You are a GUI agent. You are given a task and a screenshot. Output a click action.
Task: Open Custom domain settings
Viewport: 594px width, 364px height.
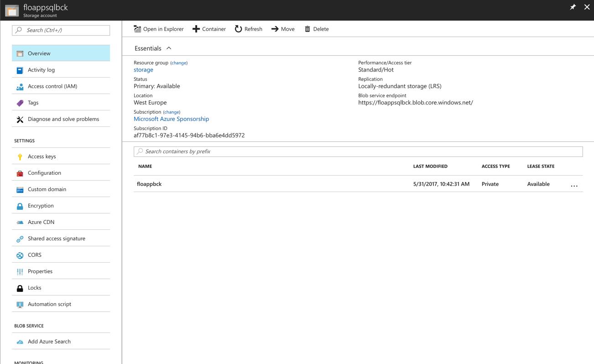61,189
